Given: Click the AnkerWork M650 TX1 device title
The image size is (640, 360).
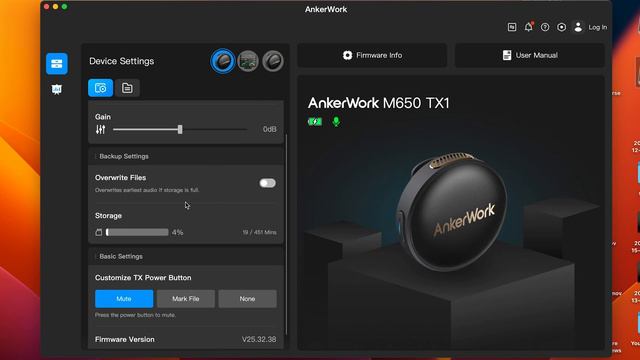Looking at the screenshot, I should pyautogui.click(x=378, y=103).
